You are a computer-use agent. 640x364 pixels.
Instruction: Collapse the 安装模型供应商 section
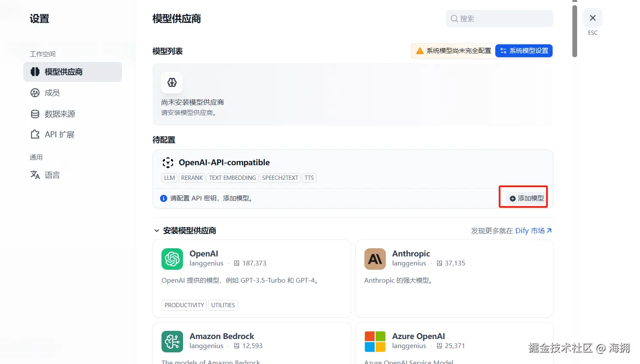click(157, 231)
